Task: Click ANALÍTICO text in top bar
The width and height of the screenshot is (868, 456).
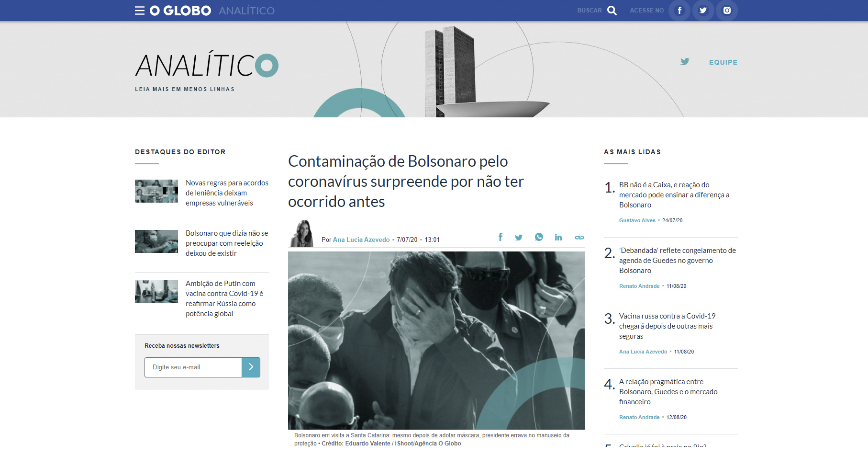Action: [x=247, y=11]
